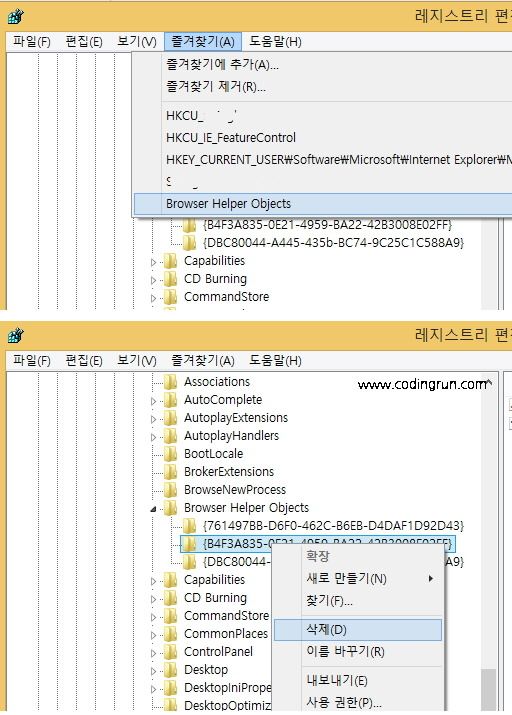Collapse Browser Helper Objects node in lower window

coord(154,509)
